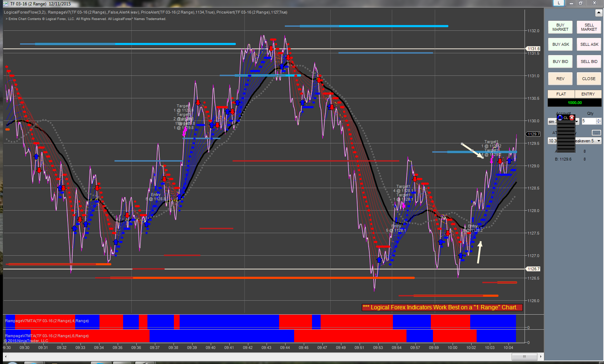Click the 'TF 03-16 (2 Range)' window title
Image resolution: width=604 pixels, height=364 pixels.
28,4
